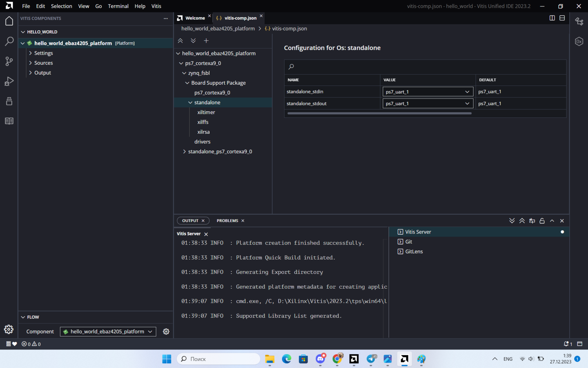Open the Source Control view
This screenshot has width=588, height=368.
[x=9, y=61]
